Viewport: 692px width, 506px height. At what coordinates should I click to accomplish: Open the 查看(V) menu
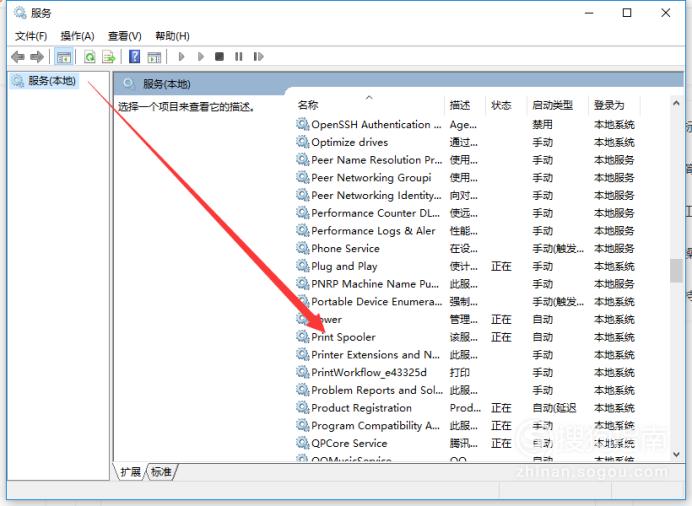(124, 36)
